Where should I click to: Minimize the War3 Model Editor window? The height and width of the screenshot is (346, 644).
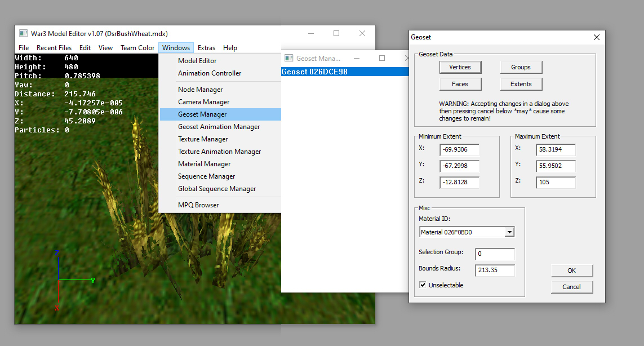click(311, 33)
